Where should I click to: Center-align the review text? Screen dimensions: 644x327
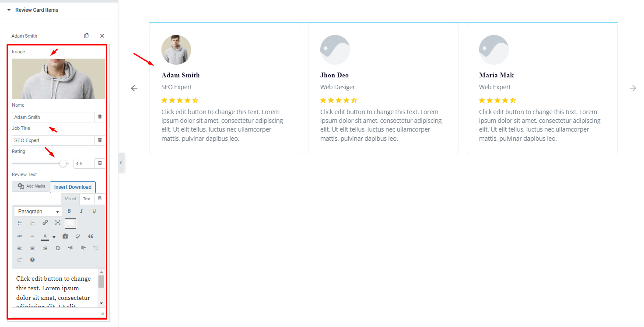(32, 248)
